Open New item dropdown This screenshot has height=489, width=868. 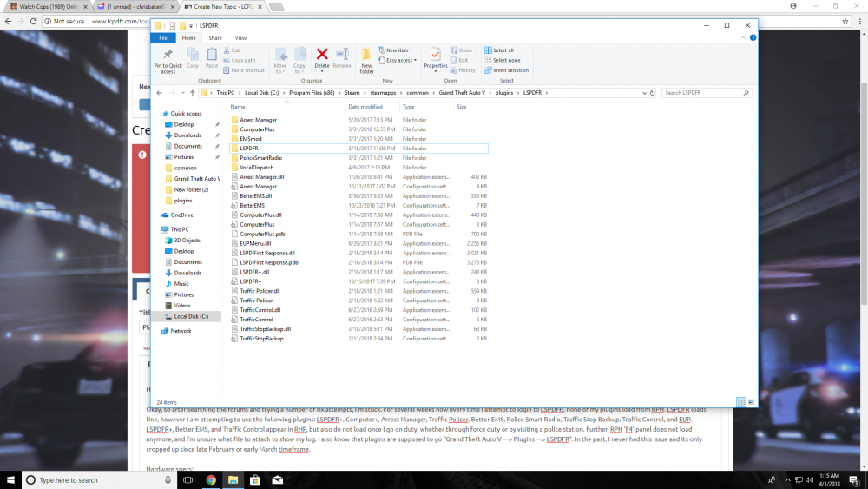pos(395,50)
